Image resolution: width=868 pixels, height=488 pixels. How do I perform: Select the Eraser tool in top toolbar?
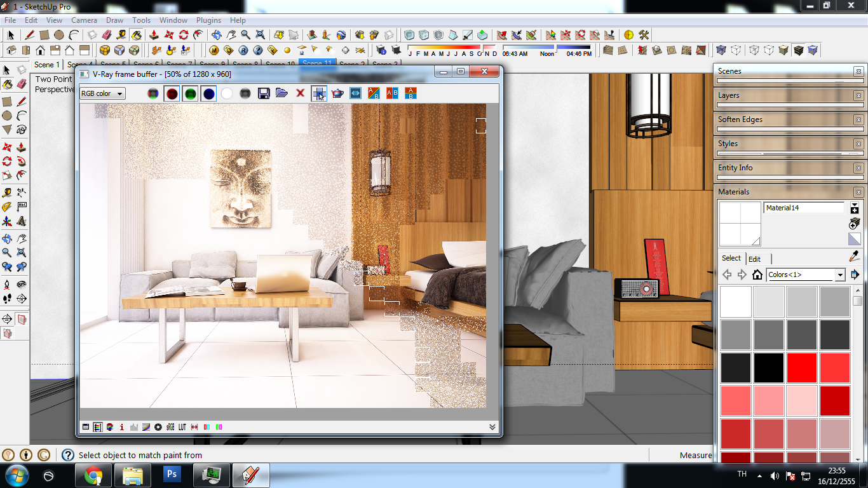pyautogui.click(x=106, y=35)
